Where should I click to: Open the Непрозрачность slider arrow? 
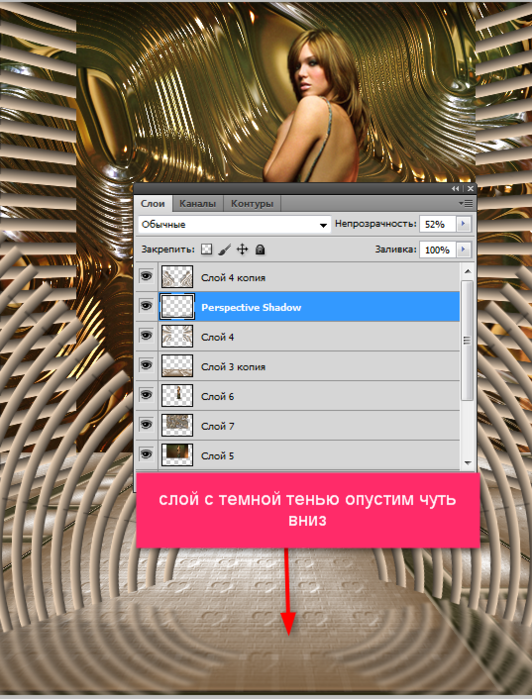(464, 224)
